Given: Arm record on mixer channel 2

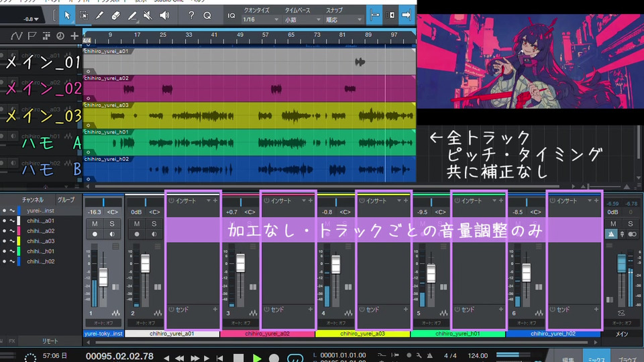Looking at the screenshot, I should (137, 235).
